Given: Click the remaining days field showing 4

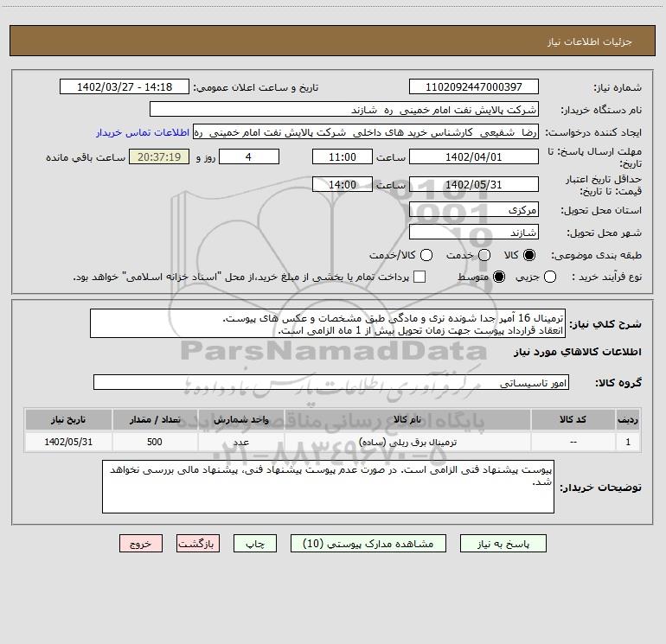Looking at the screenshot, I should pos(249,156).
